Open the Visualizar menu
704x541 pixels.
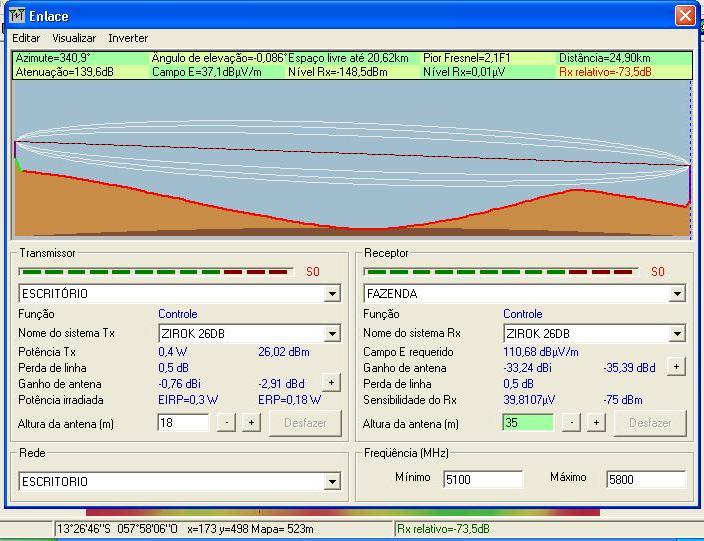pos(74,38)
